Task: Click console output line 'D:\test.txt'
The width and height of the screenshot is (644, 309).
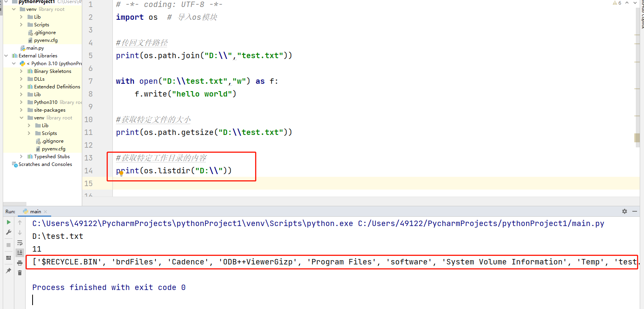Action: click(x=58, y=236)
